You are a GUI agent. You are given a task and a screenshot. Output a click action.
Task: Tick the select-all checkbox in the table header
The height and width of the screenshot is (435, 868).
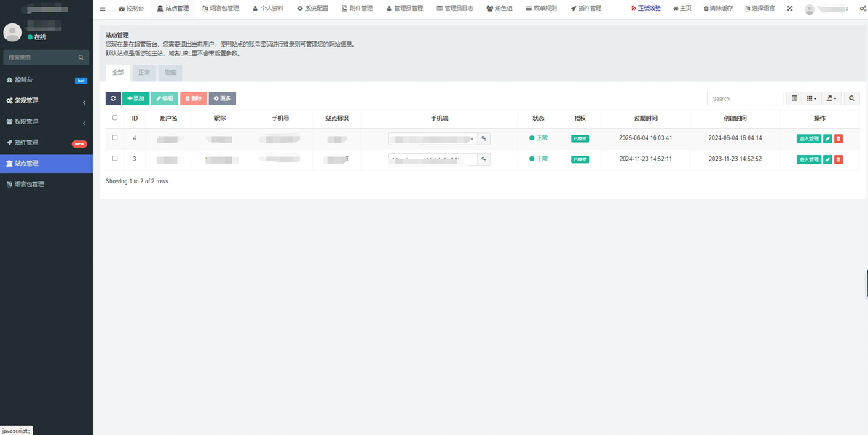point(114,118)
